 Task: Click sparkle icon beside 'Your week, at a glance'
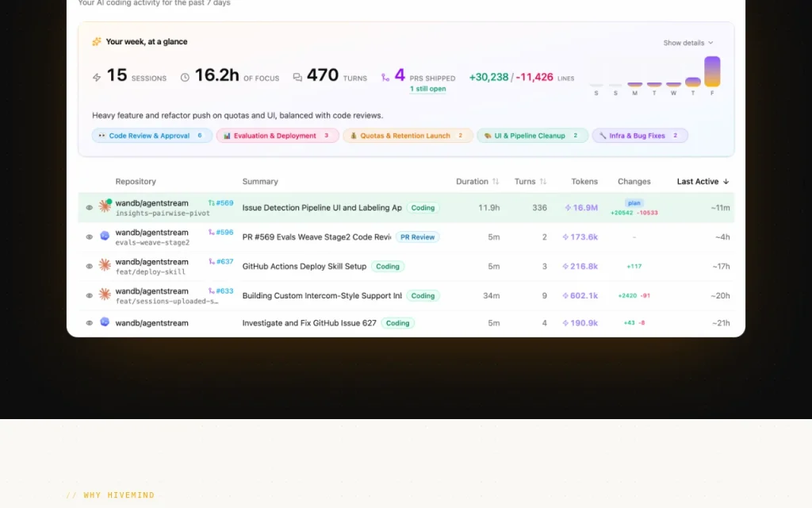[x=96, y=41]
